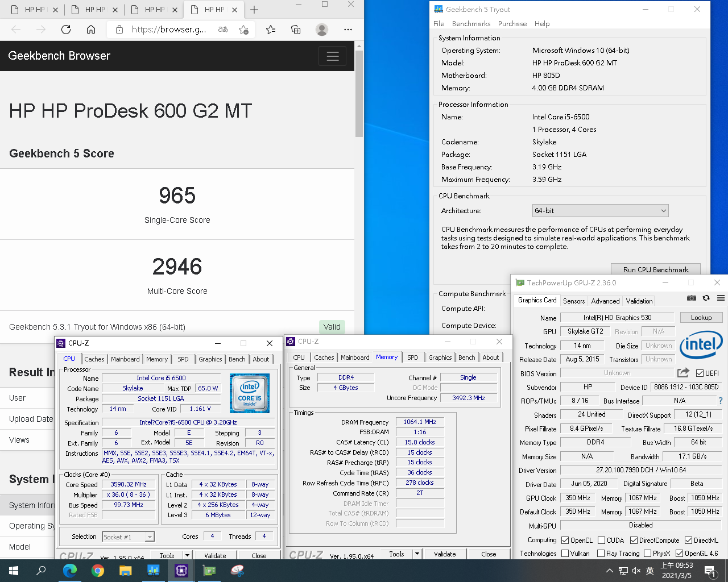Open the translate icon in Edge address bar

[223, 30]
